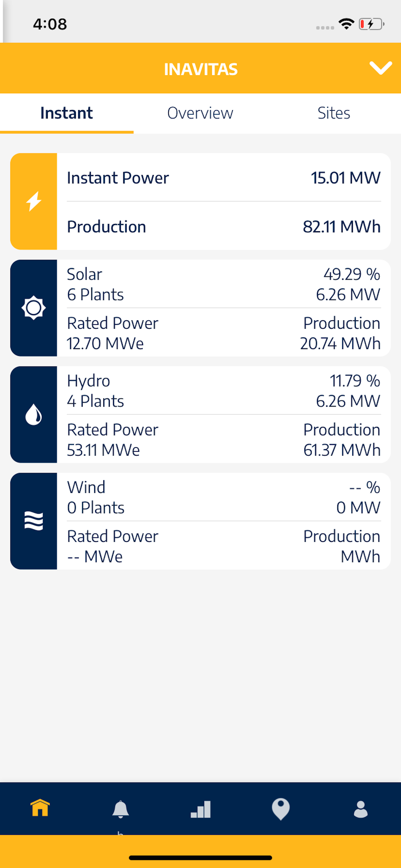401x868 pixels.
Task: Select the 0 Plants text
Action: pos(96,507)
